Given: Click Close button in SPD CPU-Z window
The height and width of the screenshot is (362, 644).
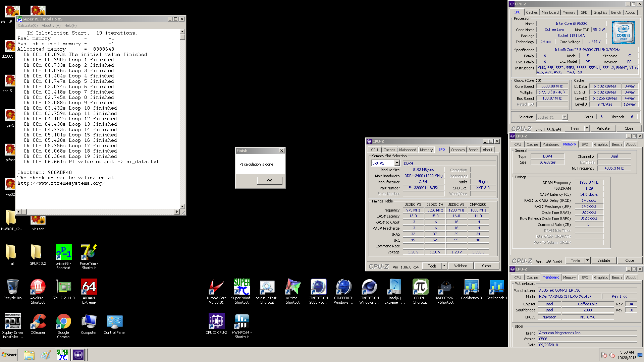Looking at the screenshot, I should click(x=486, y=266).
